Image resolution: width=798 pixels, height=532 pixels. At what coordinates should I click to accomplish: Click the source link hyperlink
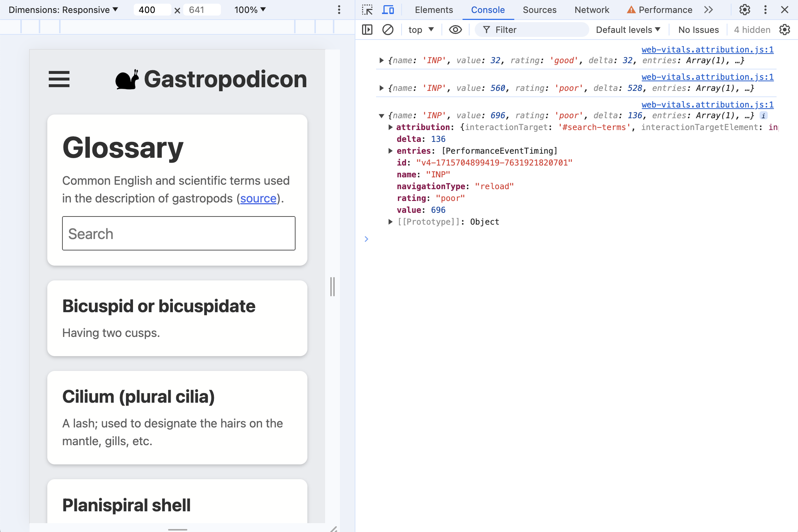259,198
